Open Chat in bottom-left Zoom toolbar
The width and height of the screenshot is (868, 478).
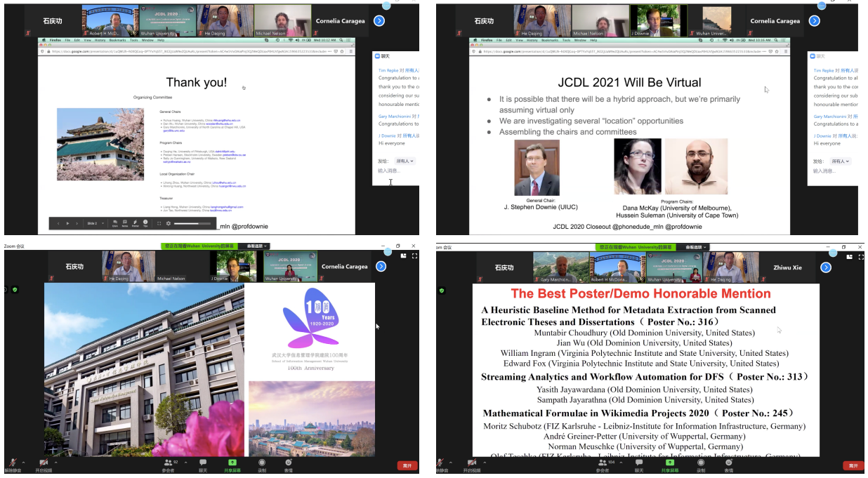click(203, 464)
